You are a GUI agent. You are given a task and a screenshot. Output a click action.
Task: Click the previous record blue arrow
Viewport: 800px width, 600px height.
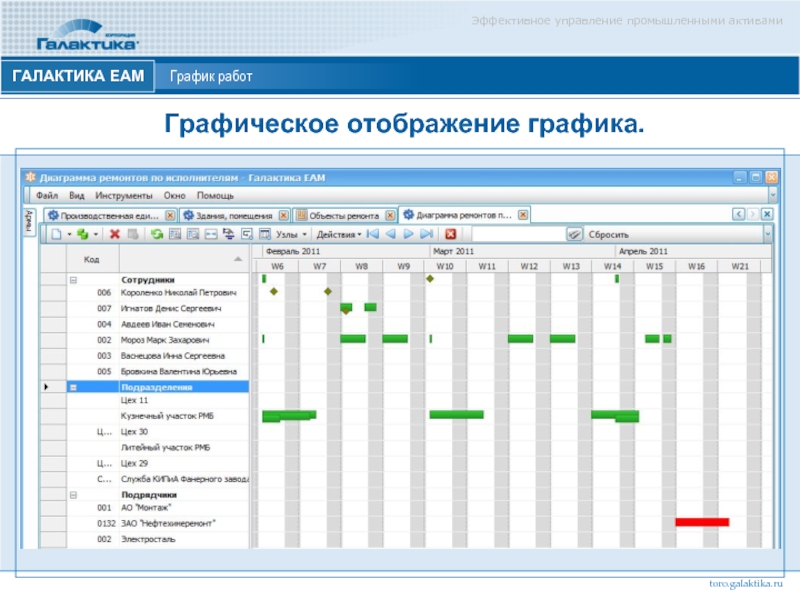point(390,234)
